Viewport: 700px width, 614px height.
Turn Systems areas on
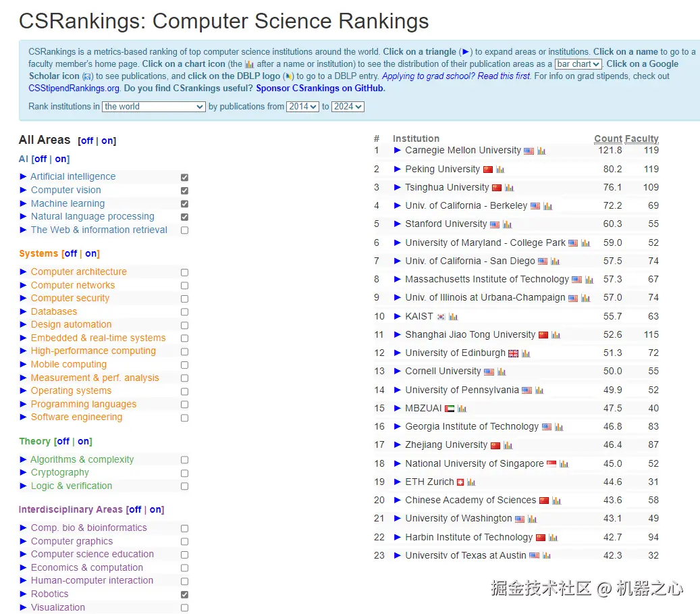click(x=91, y=254)
